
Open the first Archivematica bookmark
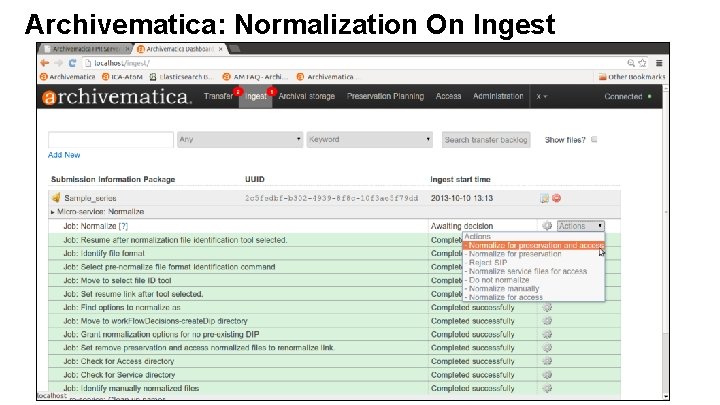[x=68, y=77]
